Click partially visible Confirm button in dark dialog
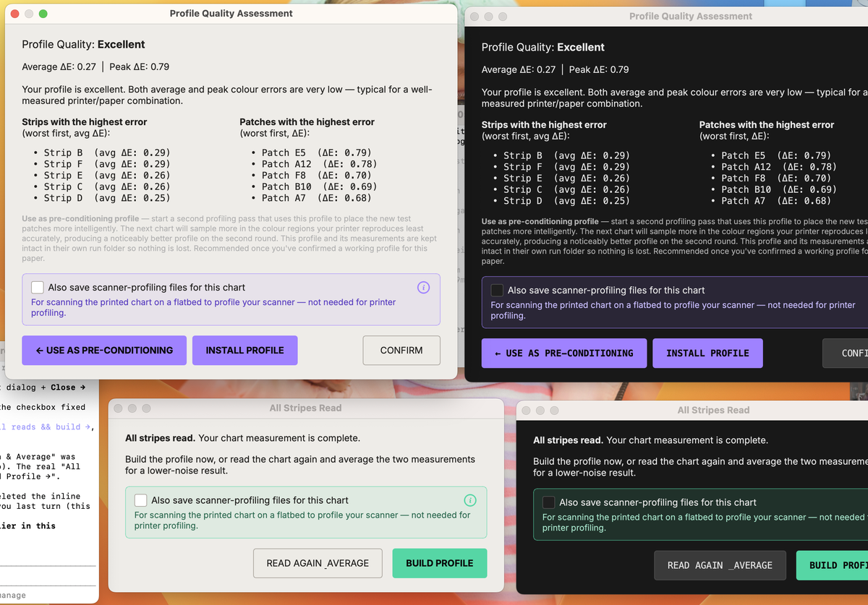The width and height of the screenshot is (868, 605). coord(845,353)
